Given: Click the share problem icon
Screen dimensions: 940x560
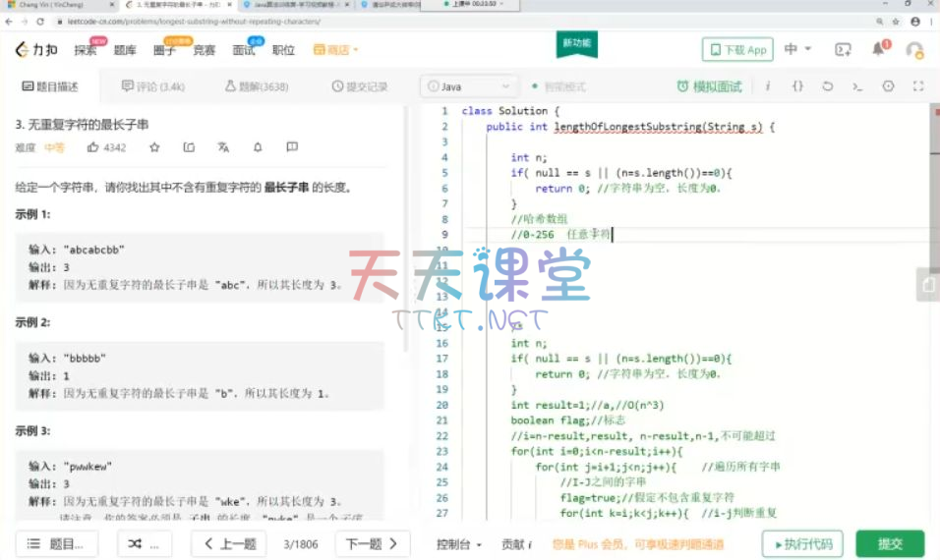Looking at the screenshot, I should click(189, 147).
